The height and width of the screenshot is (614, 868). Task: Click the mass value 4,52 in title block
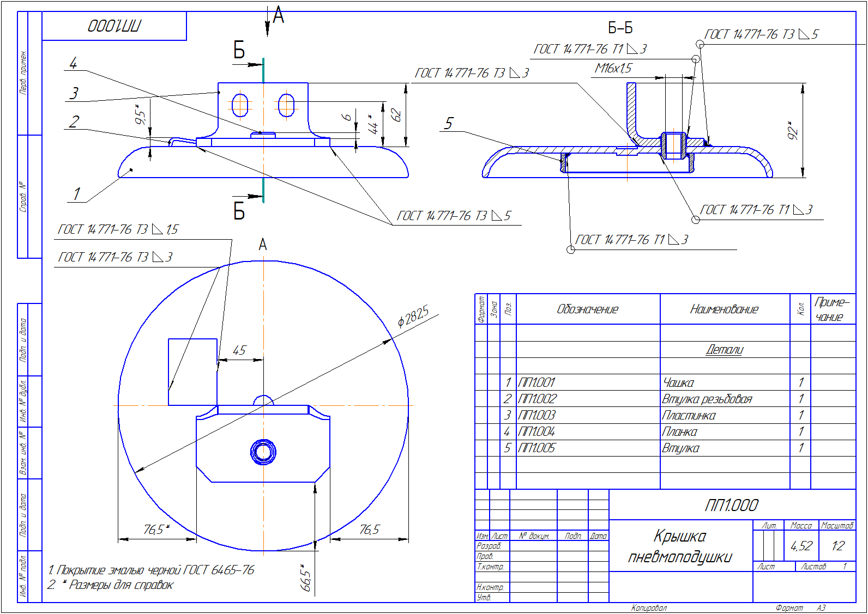tap(801, 545)
